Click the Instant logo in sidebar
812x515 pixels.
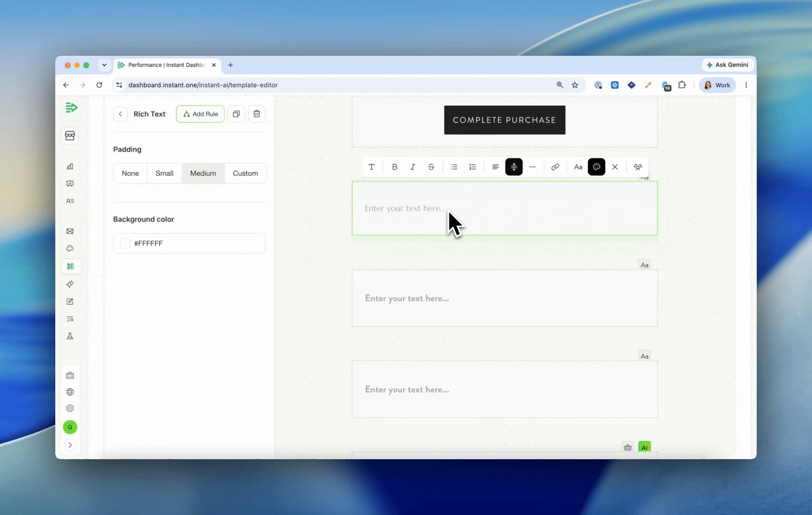(71, 107)
